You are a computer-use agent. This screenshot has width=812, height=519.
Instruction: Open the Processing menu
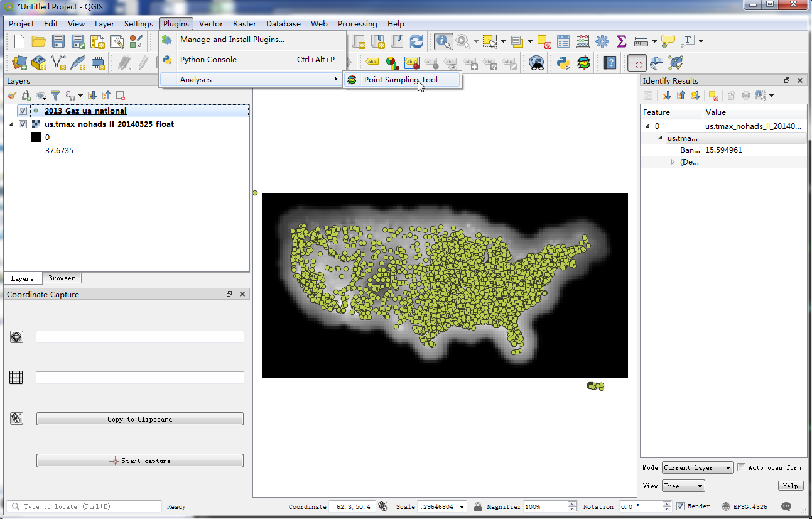[x=357, y=24]
